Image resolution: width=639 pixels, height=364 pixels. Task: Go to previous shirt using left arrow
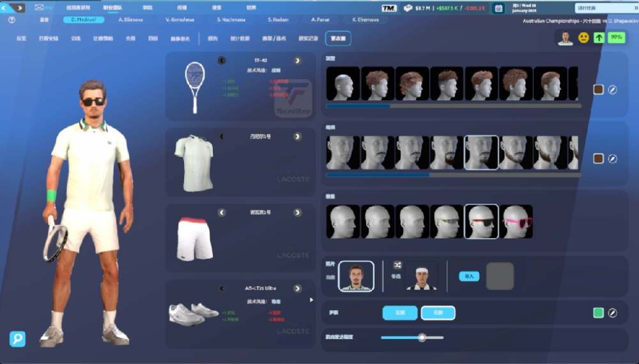click(x=222, y=137)
